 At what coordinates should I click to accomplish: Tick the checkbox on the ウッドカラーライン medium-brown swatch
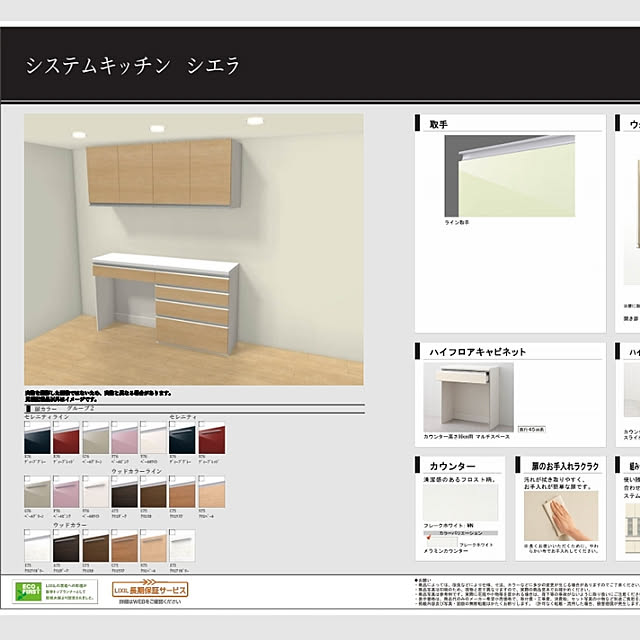(x=143, y=478)
